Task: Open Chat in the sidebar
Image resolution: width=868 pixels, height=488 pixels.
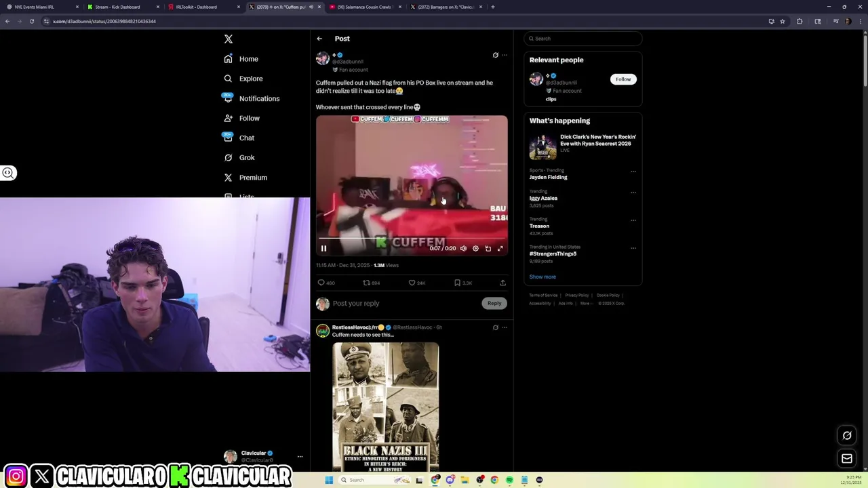Action: tap(239, 138)
